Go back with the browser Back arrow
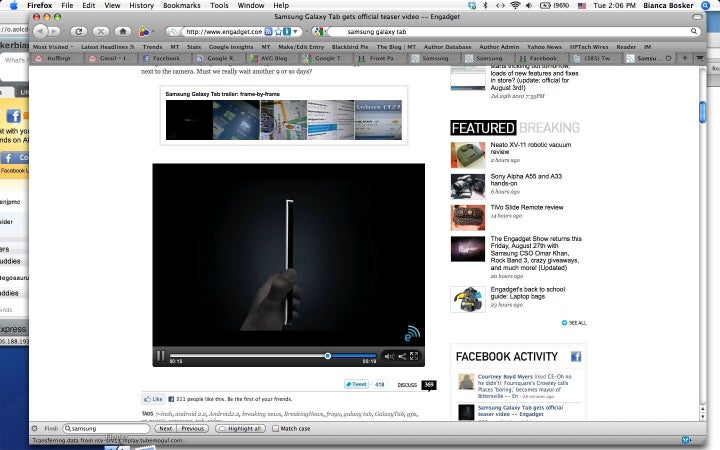Image resolution: width=720 pixels, height=450 pixels. [x=40, y=31]
